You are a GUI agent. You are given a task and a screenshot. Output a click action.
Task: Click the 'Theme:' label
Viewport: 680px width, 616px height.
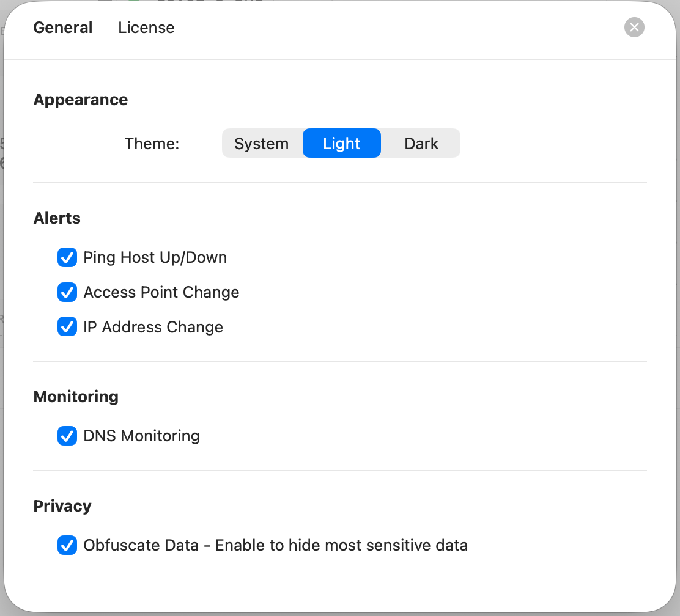152,144
